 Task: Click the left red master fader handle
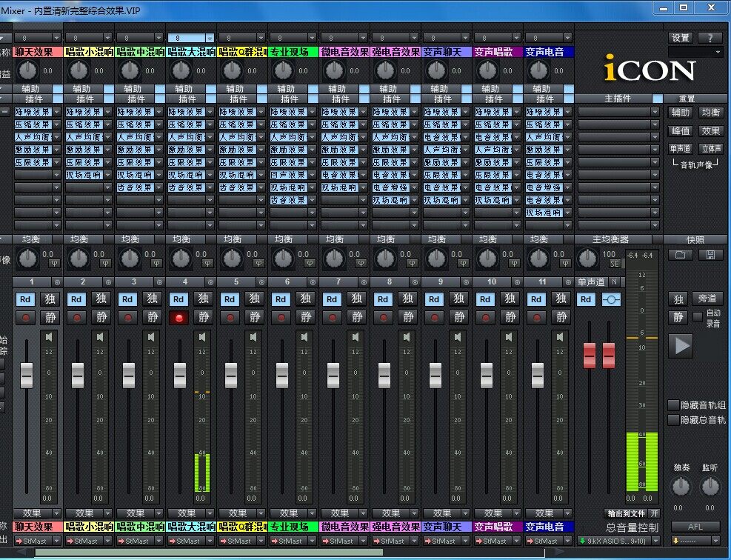tap(590, 356)
